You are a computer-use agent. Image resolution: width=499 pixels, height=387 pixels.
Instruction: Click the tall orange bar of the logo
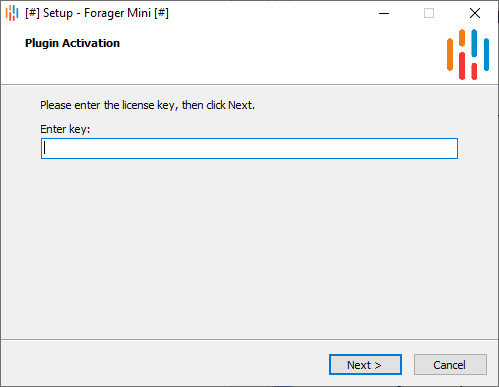pos(450,55)
